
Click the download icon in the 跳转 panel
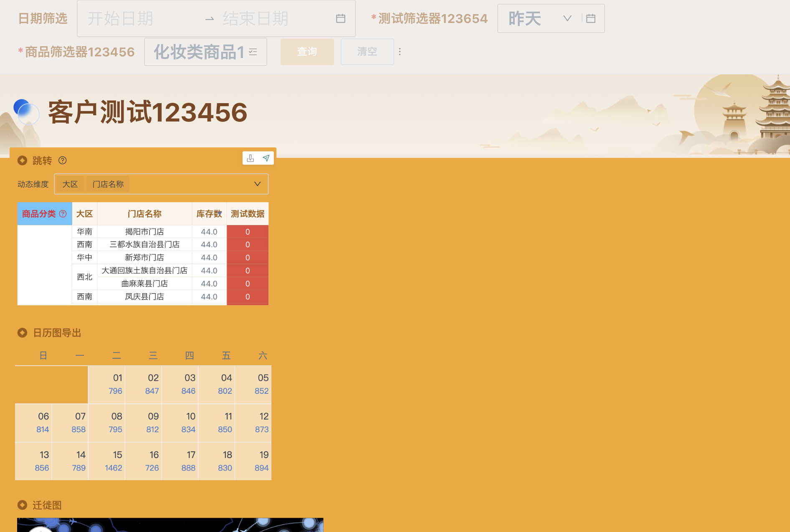pos(251,158)
